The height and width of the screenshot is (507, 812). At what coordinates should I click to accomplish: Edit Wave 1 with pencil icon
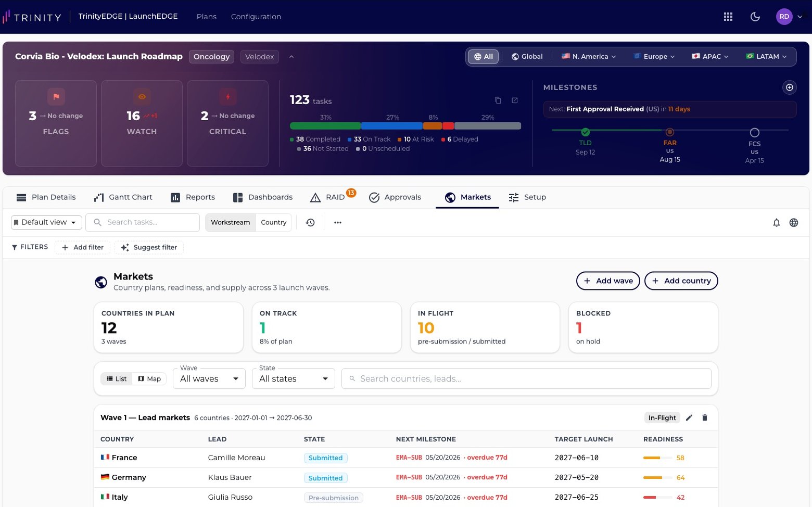689,417
